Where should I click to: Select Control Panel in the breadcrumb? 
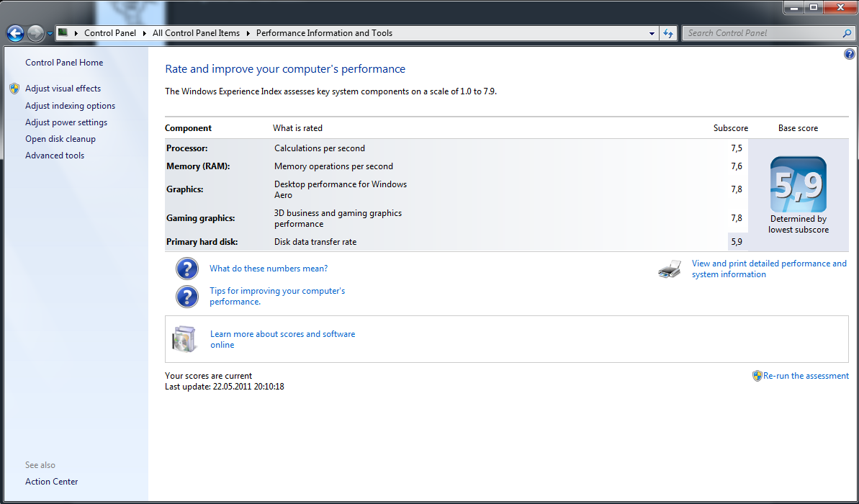coord(110,33)
